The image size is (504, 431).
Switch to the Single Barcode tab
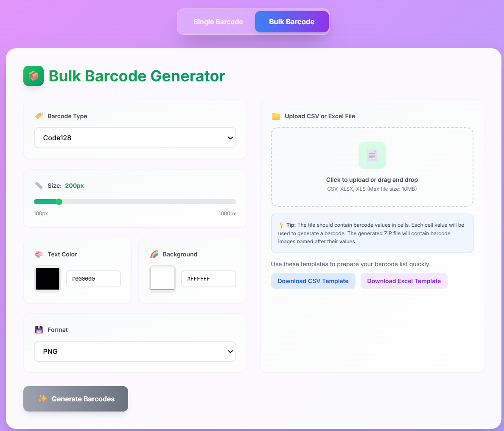click(x=218, y=22)
